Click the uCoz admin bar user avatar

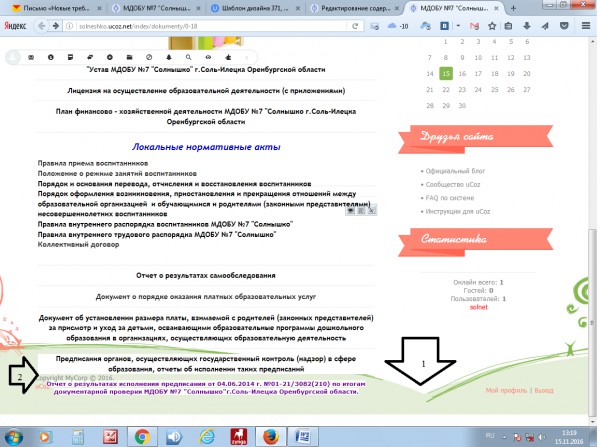[13, 57]
